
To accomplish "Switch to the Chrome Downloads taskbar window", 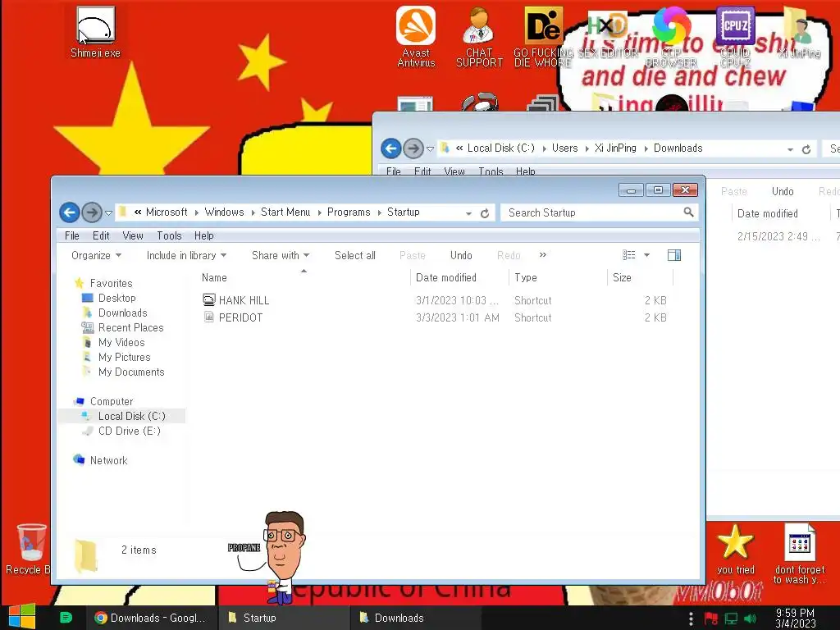I will tap(151, 618).
